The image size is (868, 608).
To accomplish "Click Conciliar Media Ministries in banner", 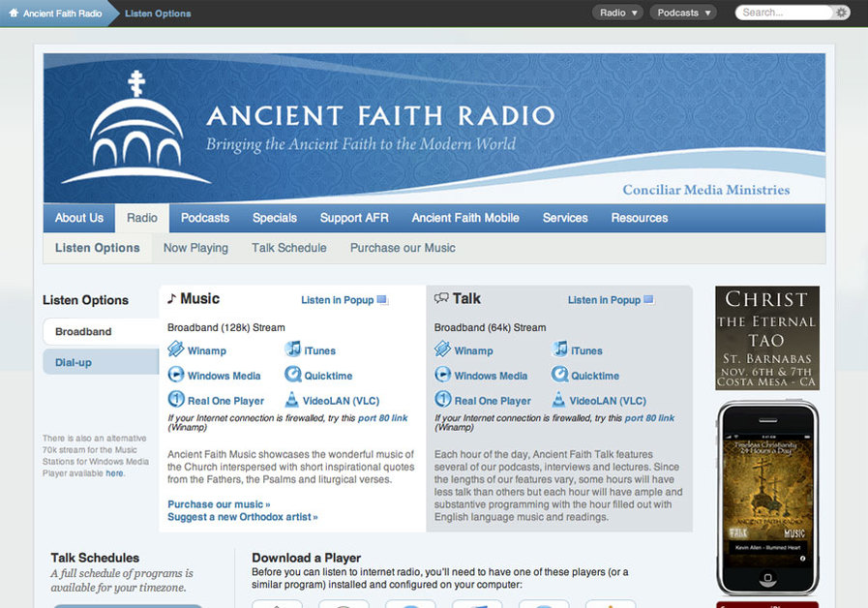I will (705, 190).
